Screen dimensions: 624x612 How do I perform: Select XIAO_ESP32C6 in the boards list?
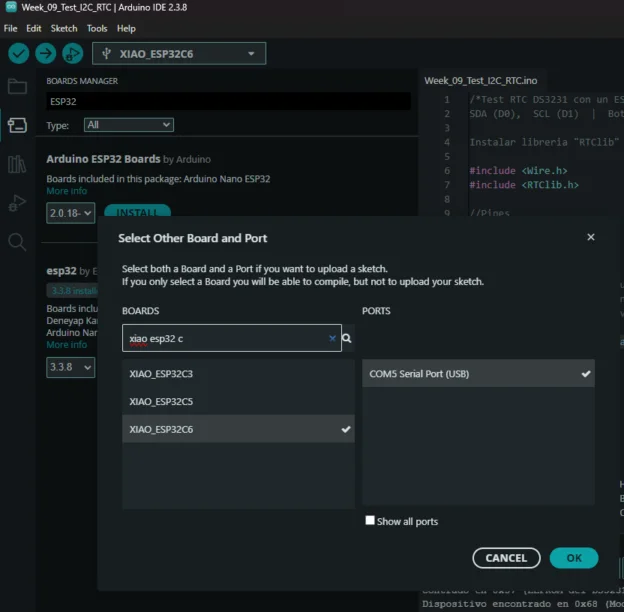(x=238, y=429)
